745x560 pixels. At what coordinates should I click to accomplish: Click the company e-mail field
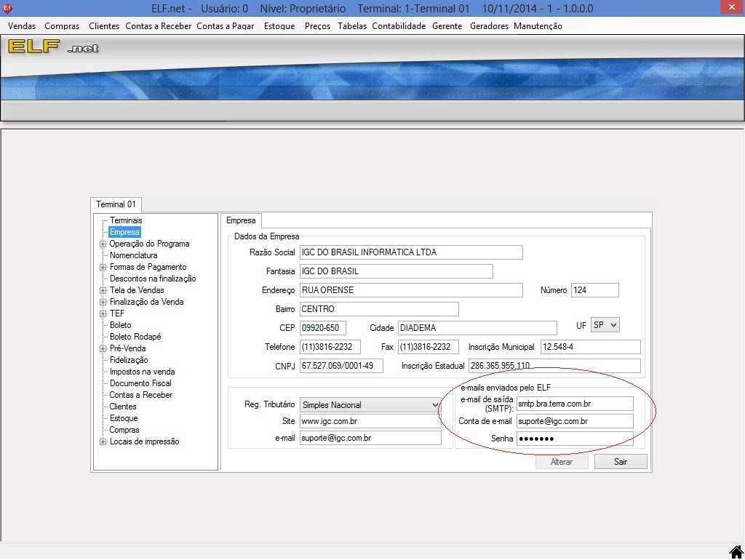pos(370,438)
